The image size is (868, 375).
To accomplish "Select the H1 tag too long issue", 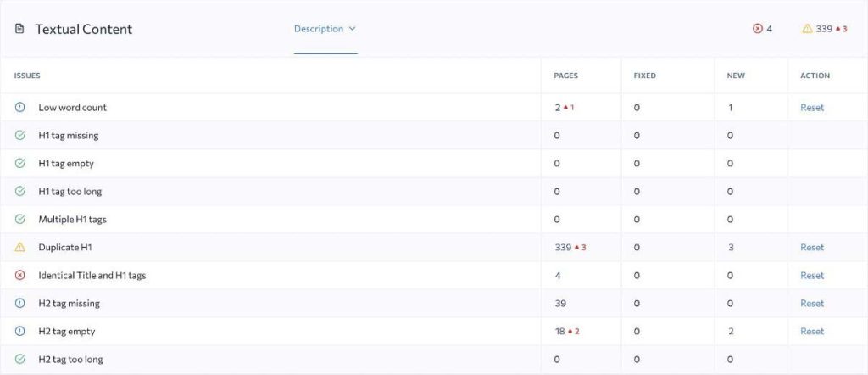I will [x=70, y=192].
